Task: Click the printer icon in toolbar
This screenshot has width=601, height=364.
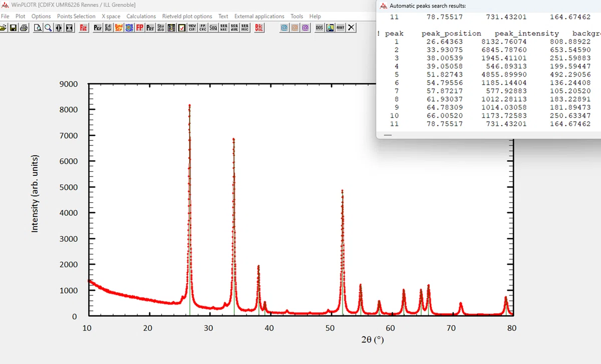Action: point(24,28)
